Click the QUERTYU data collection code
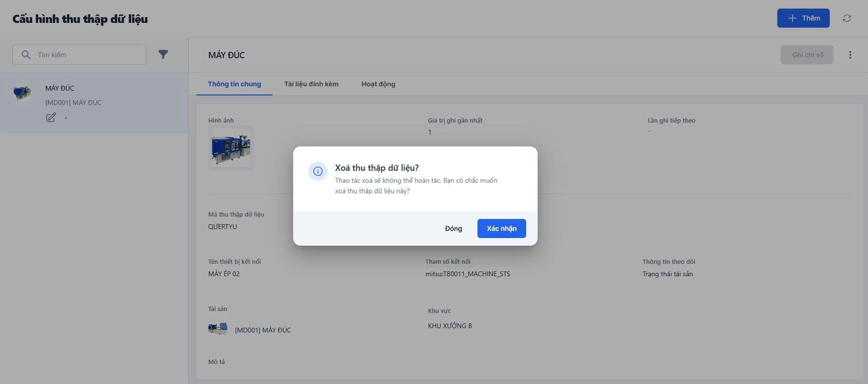 click(x=222, y=227)
